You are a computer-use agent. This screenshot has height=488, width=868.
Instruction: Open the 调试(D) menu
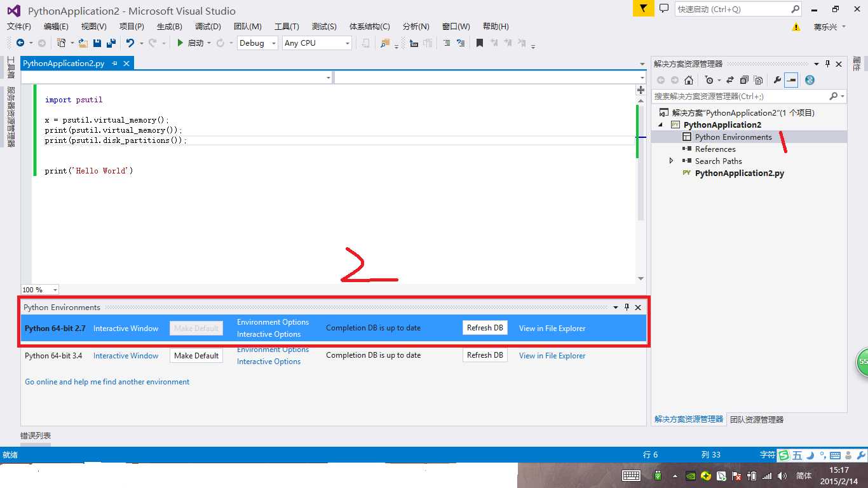pyautogui.click(x=208, y=27)
